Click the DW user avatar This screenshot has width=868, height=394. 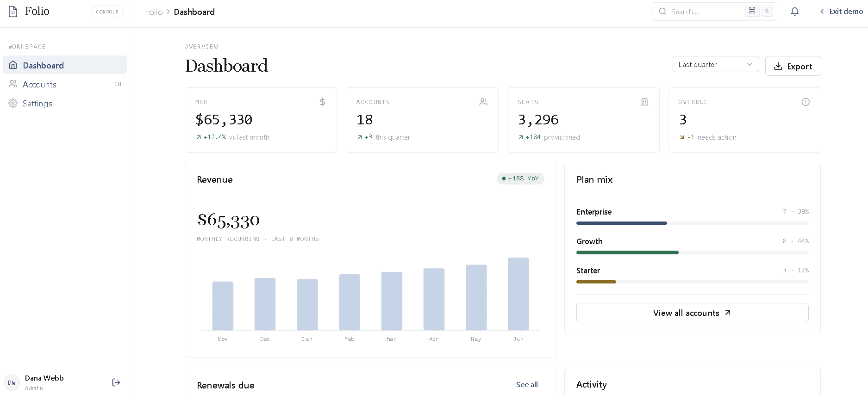12,383
